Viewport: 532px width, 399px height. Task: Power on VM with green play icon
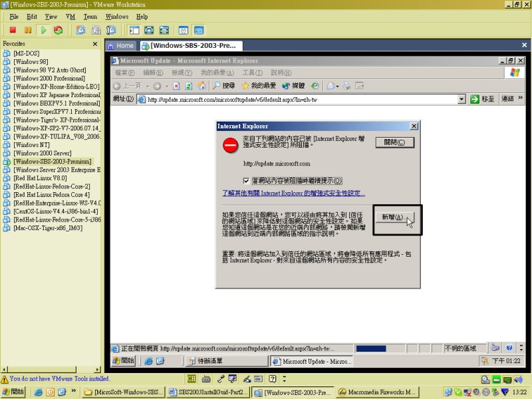click(x=43, y=30)
